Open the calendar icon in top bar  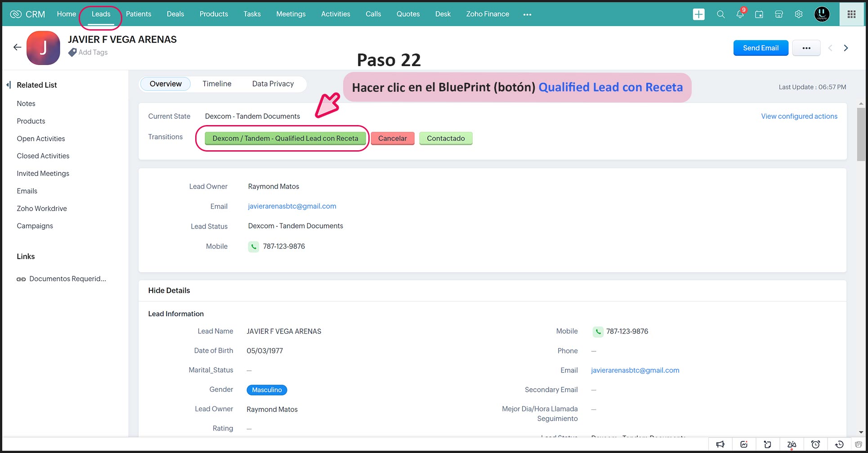759,14
